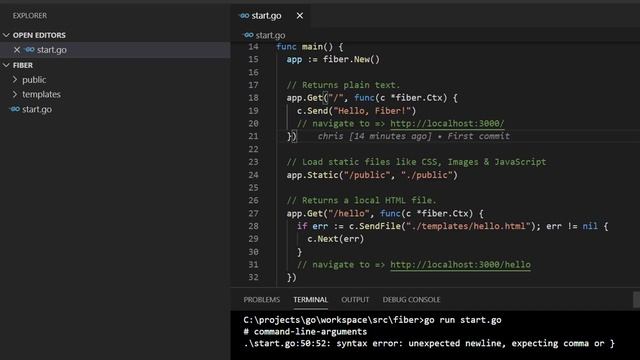The width and height of the screenshot is (640, 360).
Task: Click the '// Load static files' comment
Action: tap(416, 162)
